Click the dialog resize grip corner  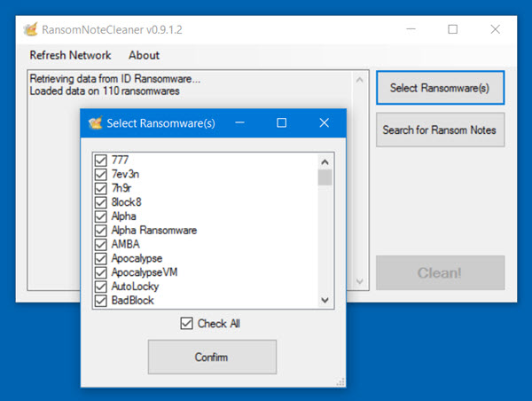pos(340,382)
